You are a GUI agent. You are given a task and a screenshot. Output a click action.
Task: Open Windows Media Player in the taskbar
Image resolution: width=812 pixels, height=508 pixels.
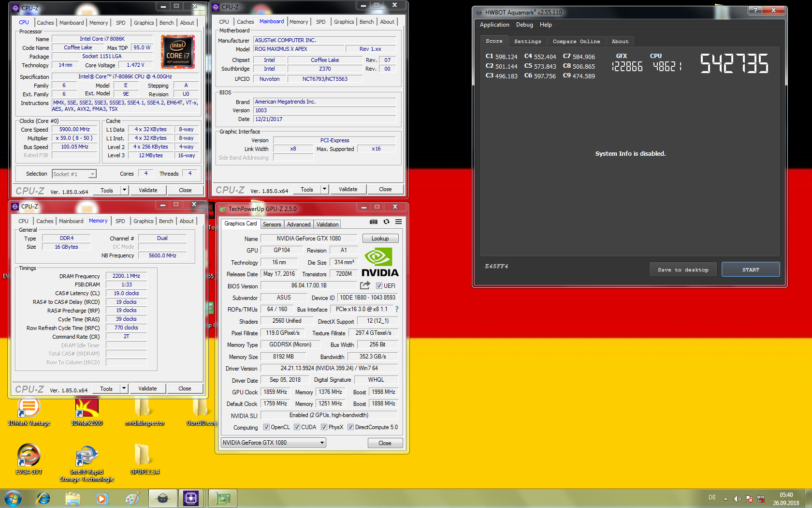pyautogui.click(x=101, y=498)
